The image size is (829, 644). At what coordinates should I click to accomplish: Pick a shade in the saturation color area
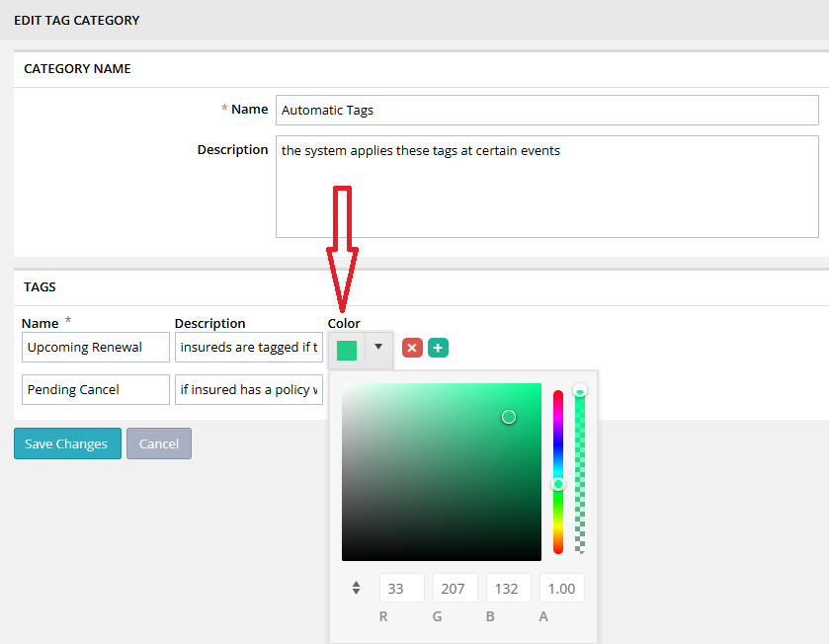(x=442, y=472)
